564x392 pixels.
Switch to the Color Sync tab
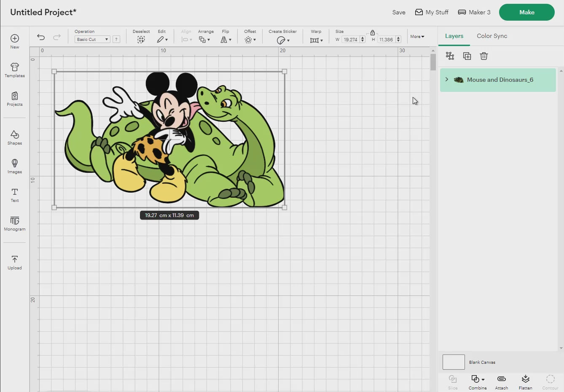(x=492, y=36)
